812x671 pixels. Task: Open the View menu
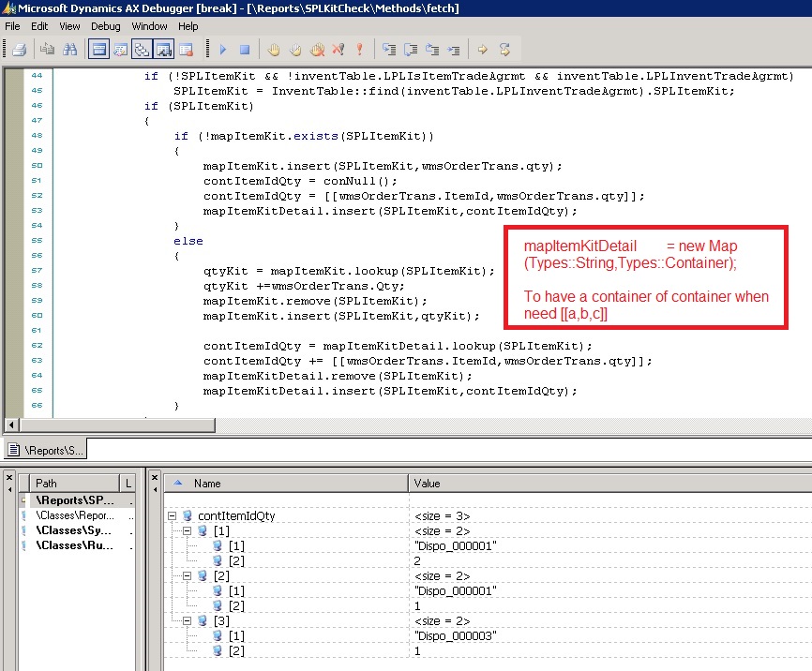(x=69, y=26)
